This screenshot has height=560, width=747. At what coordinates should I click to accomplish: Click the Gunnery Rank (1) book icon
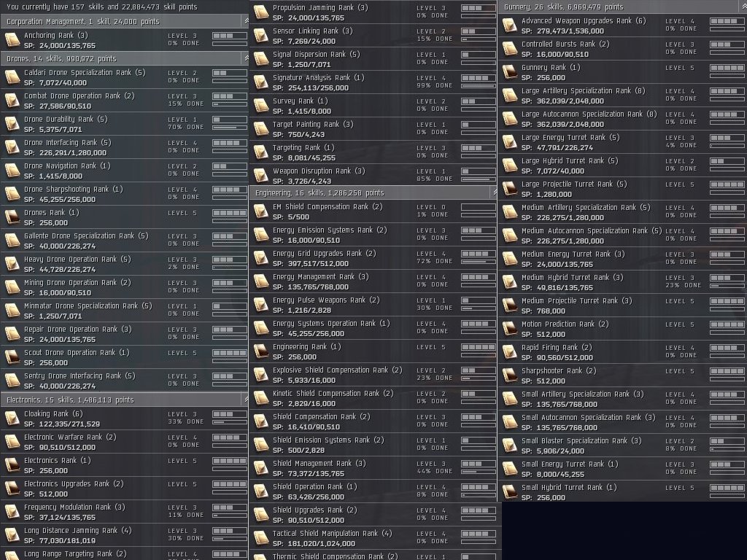click(x=509, y=72)
